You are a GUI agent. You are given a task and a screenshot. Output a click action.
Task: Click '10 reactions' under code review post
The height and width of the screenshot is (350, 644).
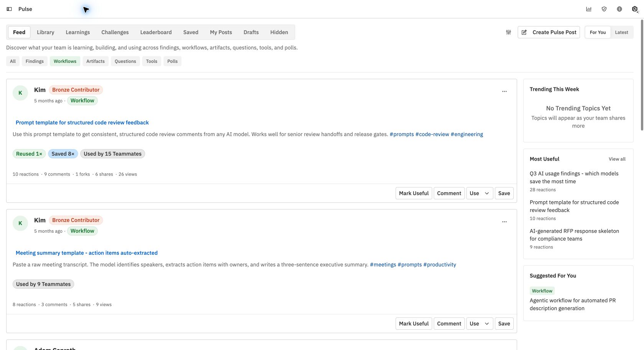coord(26,174)
